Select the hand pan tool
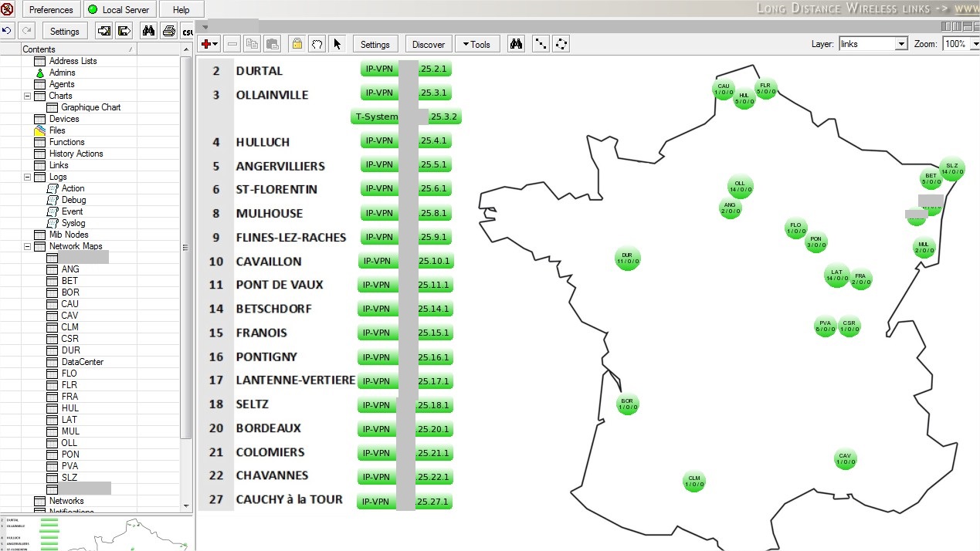The height and width of the screenshot is (551, 980). 317,44
